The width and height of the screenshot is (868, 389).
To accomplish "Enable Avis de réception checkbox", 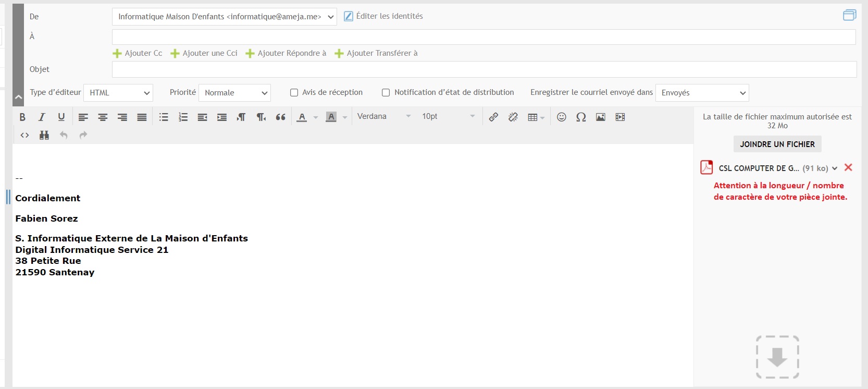I will (x=294, y=93).
